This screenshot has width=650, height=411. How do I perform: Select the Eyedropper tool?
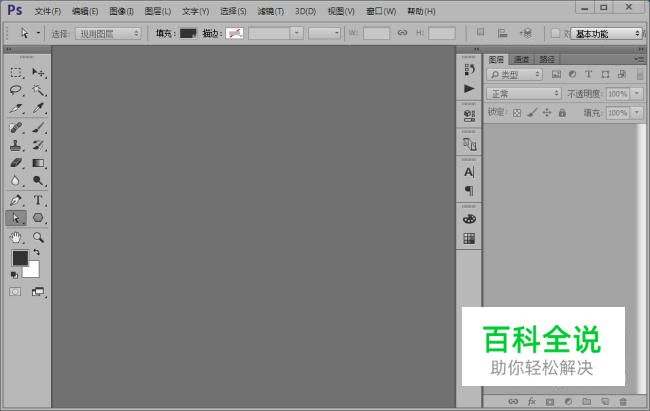tap(38, 108)
